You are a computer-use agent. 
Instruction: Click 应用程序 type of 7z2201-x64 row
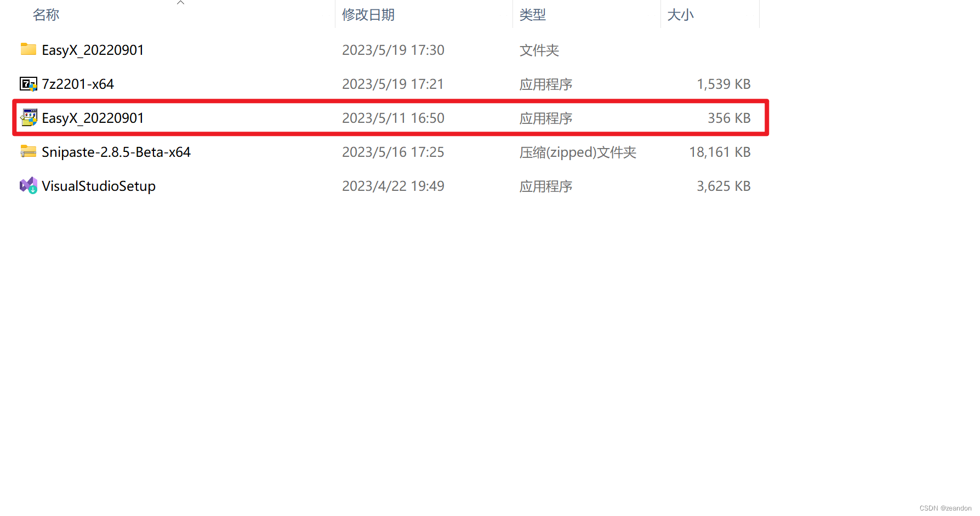[x=546, y=84]
